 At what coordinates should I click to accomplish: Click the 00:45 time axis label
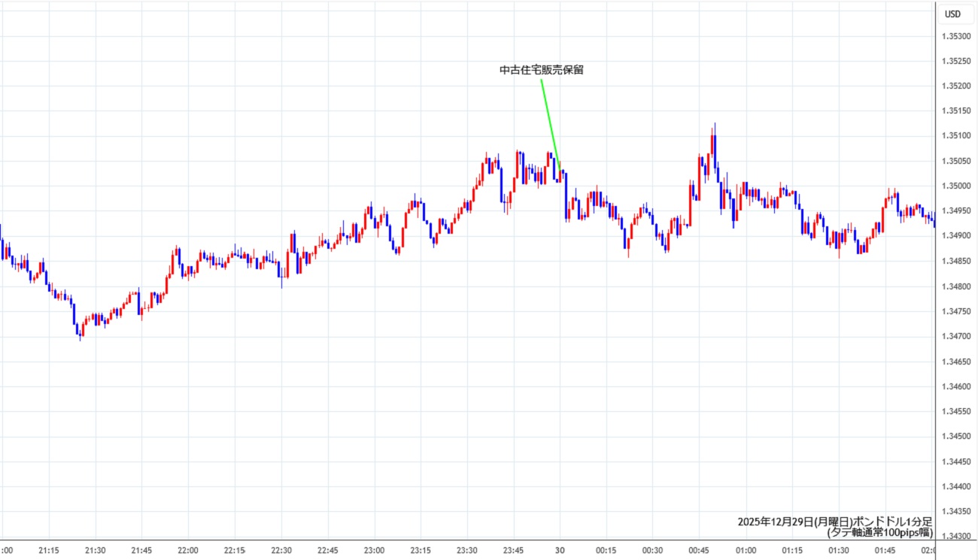700,550
